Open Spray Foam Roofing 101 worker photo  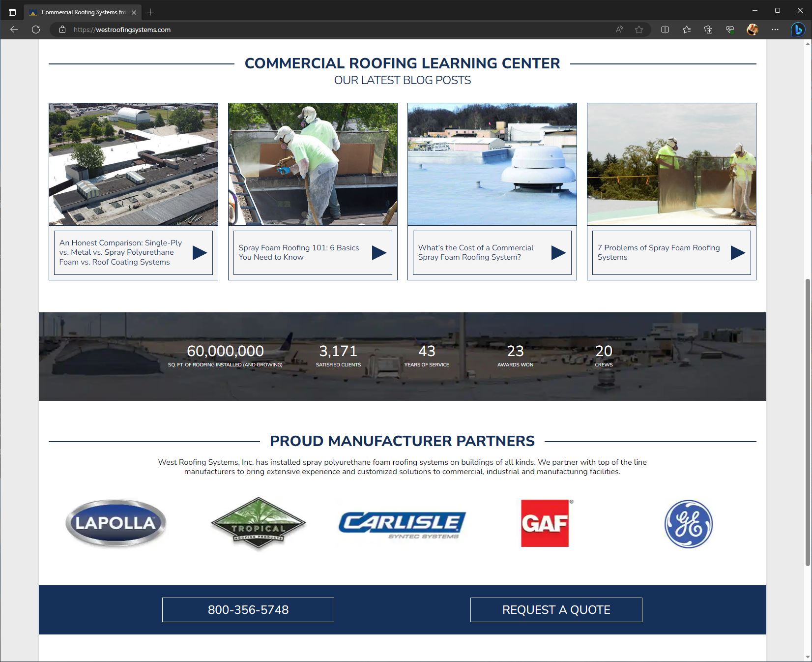[313, 164]
